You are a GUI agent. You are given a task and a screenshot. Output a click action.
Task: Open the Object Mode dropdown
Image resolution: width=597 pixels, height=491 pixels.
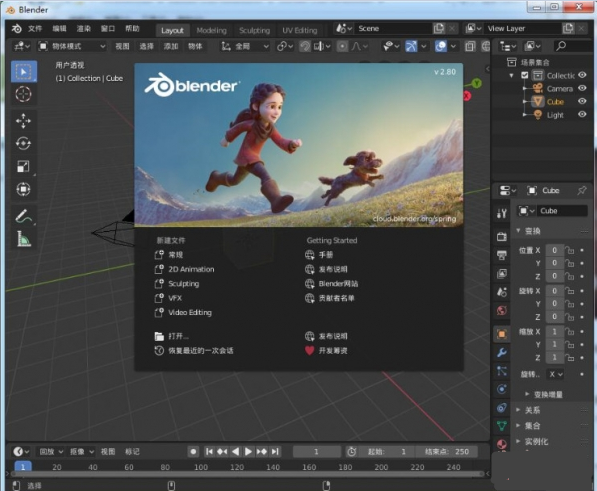(72, 46)
